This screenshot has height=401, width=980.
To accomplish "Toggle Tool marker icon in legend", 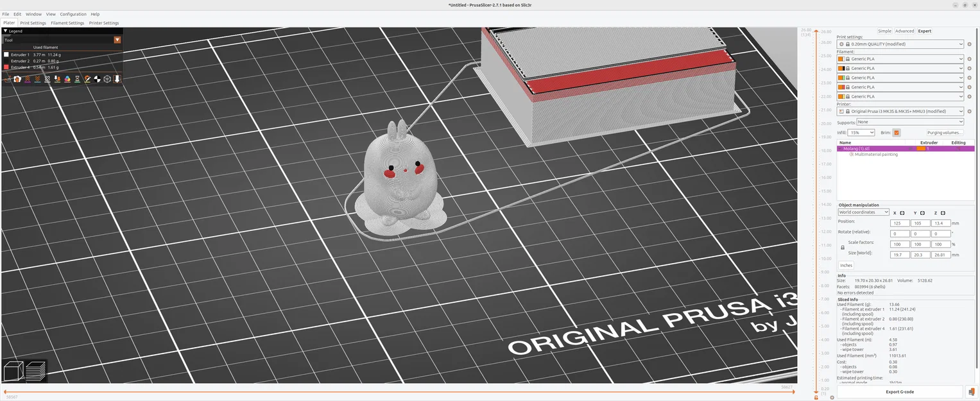I will (x=117, y=79).
